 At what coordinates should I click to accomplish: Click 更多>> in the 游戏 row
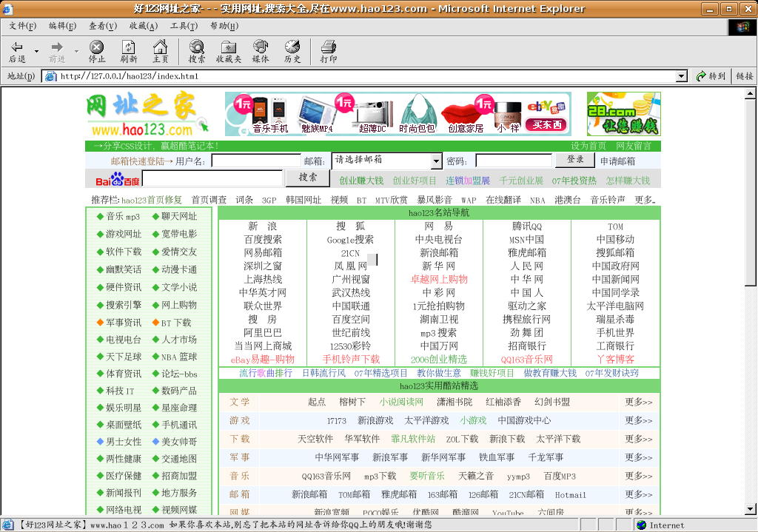coord(639,420)
